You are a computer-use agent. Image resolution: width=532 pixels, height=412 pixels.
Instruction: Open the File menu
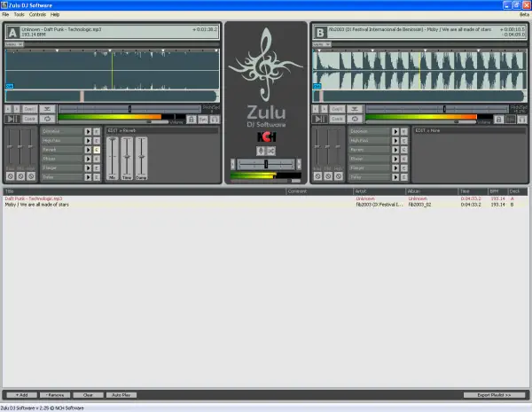point(5,14)
